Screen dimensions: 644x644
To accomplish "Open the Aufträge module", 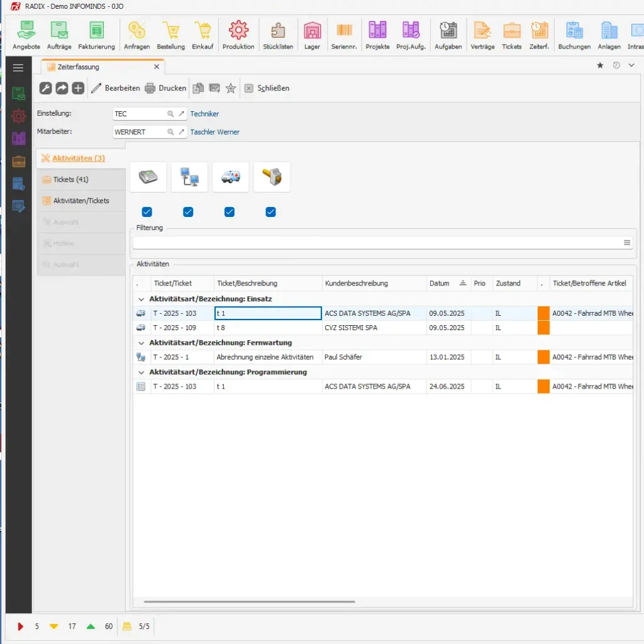I will point(59,35).
